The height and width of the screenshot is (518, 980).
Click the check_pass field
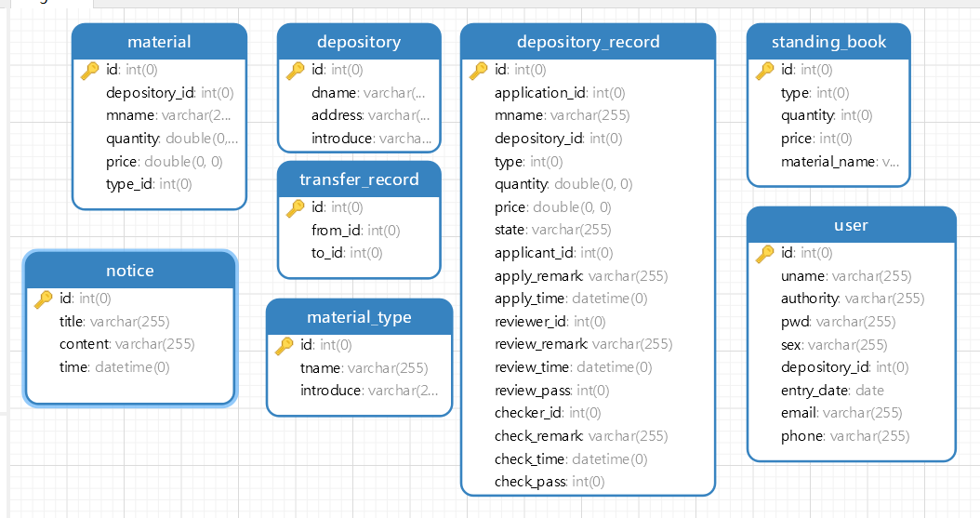(x=550, y=482)
